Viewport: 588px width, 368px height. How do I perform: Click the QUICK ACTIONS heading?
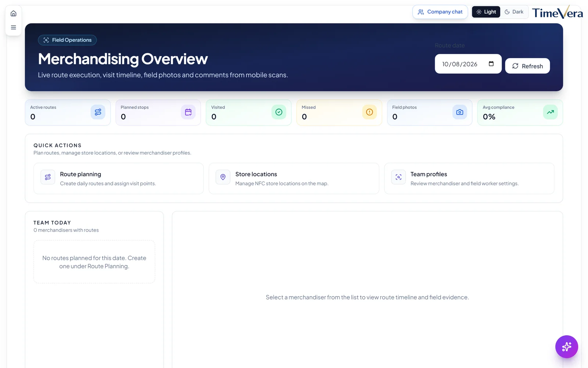click(x=57, y=145)
